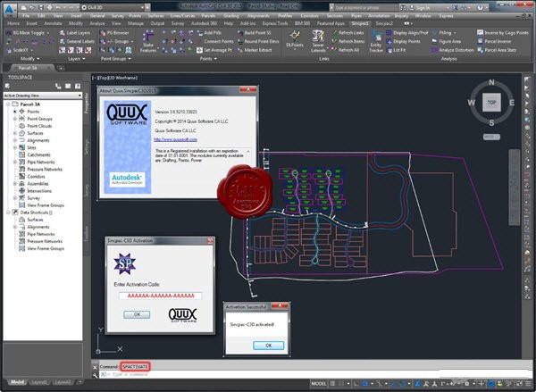This screenshot has width=536, height=392.
Task: Select Catchments in the Prospector tree
Action: [38, 154]
